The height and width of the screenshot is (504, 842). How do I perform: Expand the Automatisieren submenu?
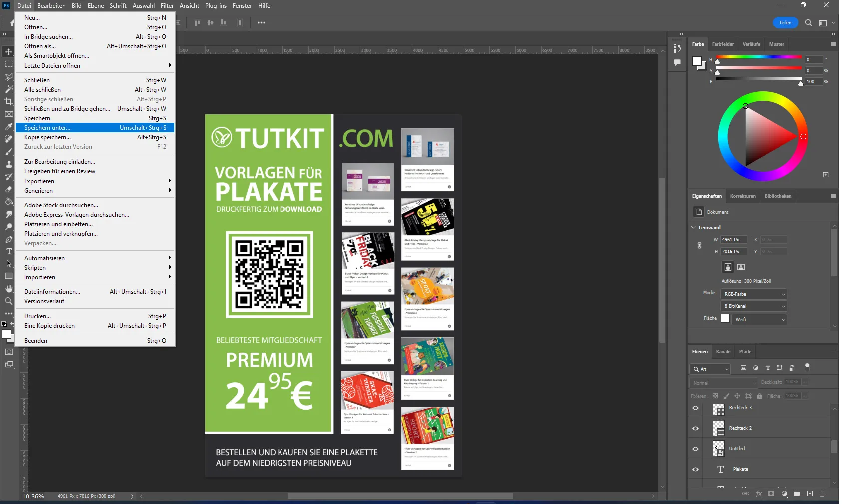point(95,258)
